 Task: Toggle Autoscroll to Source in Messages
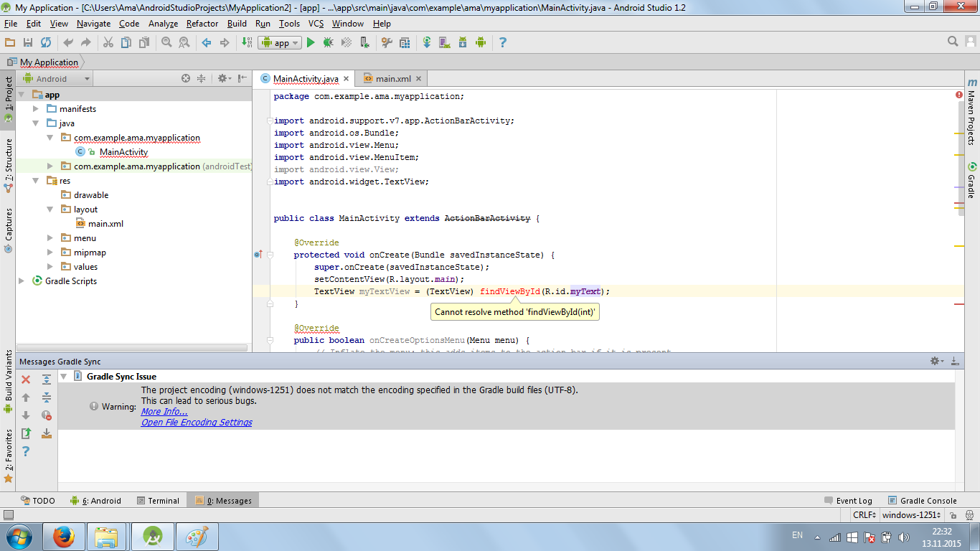(x=47, y=433)
